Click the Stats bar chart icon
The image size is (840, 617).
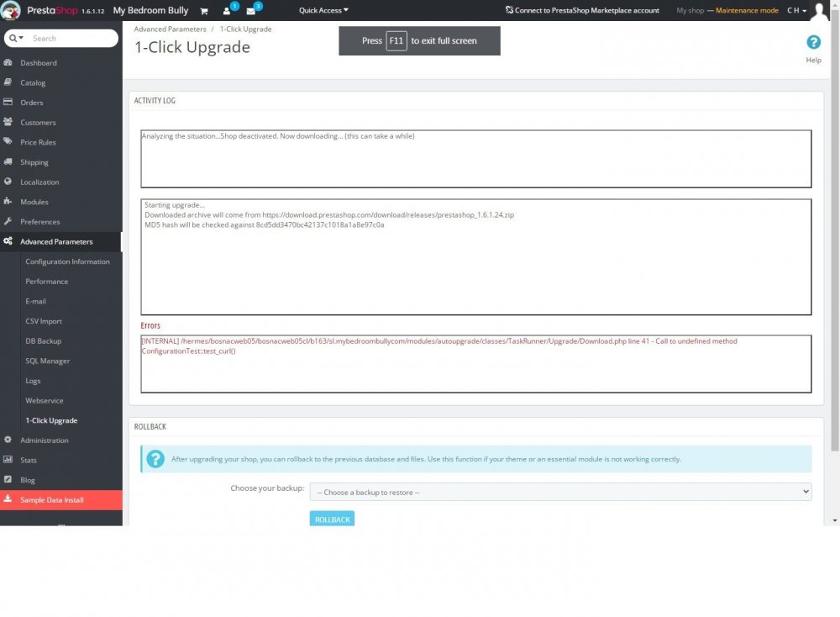(x=8, y=460)
